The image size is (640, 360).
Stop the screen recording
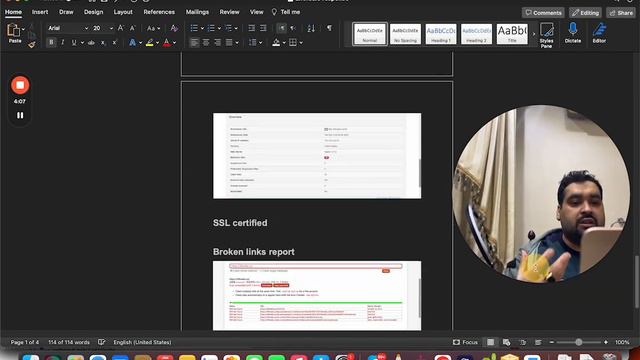pyautogui.click(x=20, y=85)
